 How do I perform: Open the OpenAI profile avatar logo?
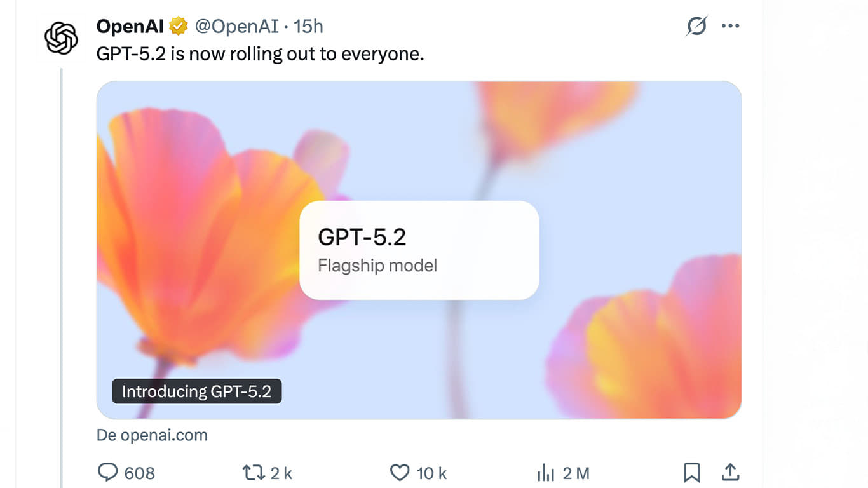(x=61, y=37)
